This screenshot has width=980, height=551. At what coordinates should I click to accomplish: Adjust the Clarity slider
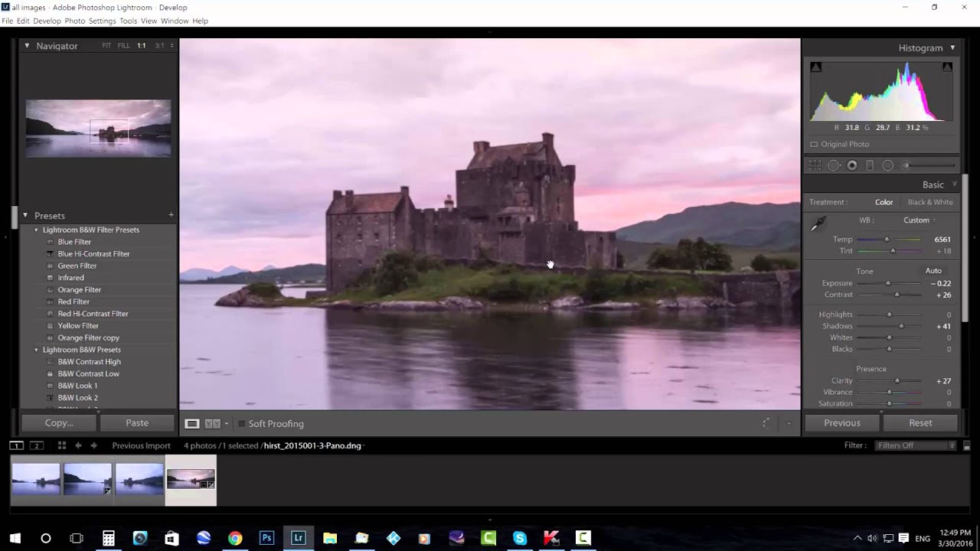[897, 380]
